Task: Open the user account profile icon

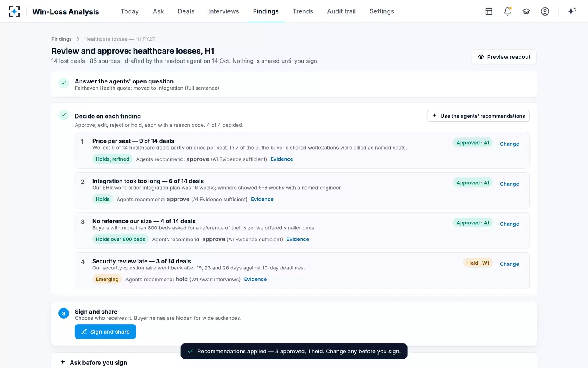Action: (x=545, y=11)
